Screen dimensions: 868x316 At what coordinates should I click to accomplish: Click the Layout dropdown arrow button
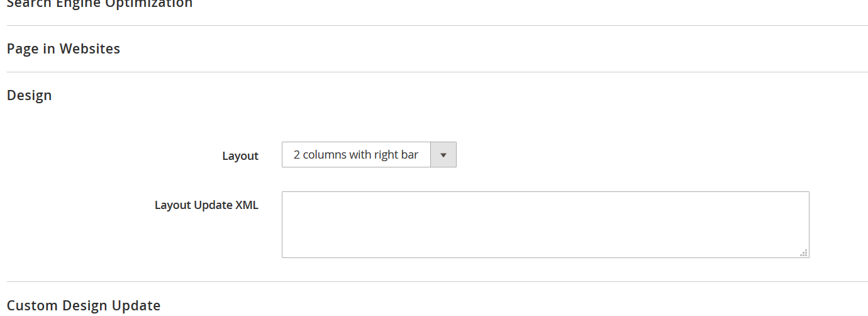tap(443, 155)
